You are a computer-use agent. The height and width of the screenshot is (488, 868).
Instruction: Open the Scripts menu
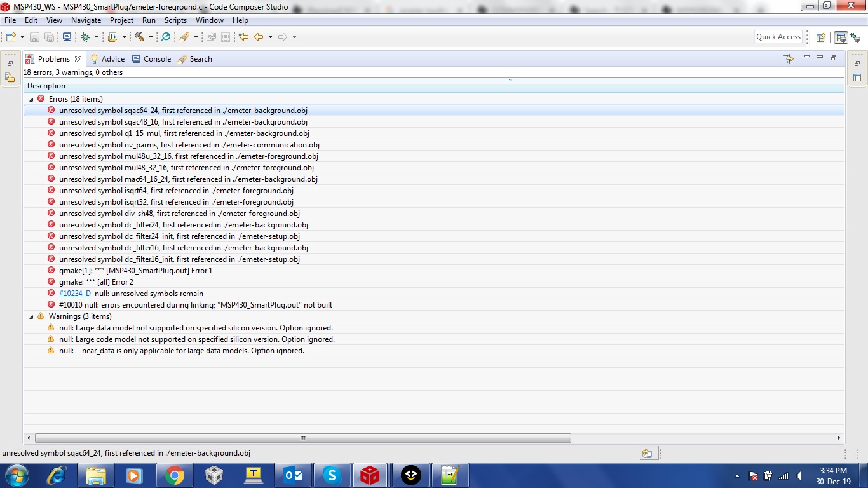175,20
